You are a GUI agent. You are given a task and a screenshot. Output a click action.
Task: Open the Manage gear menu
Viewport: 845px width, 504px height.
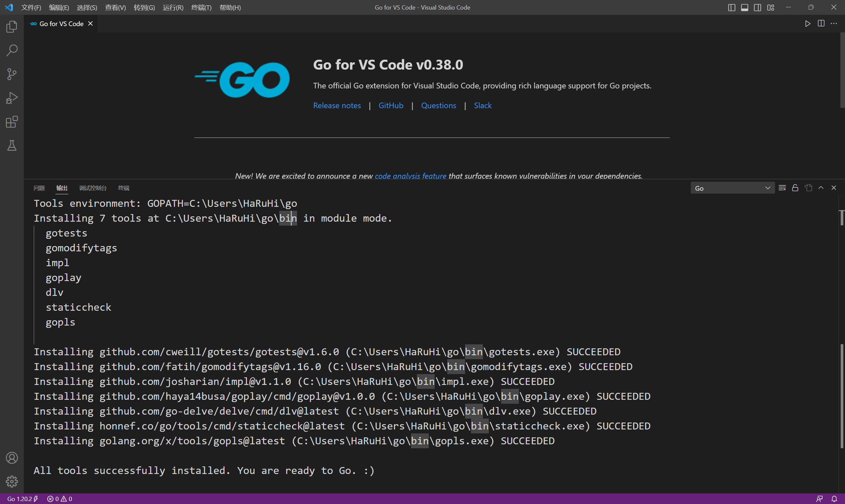[12, 481]
